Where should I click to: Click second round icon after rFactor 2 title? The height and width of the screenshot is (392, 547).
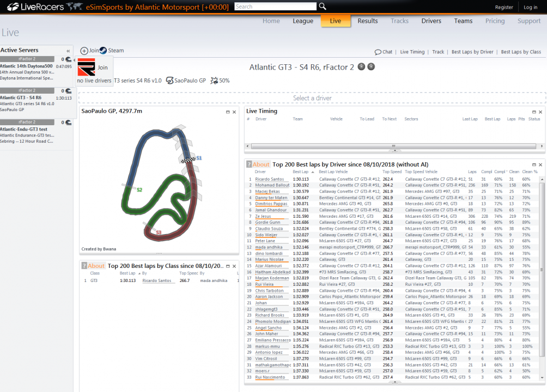[x=371, y=66]
